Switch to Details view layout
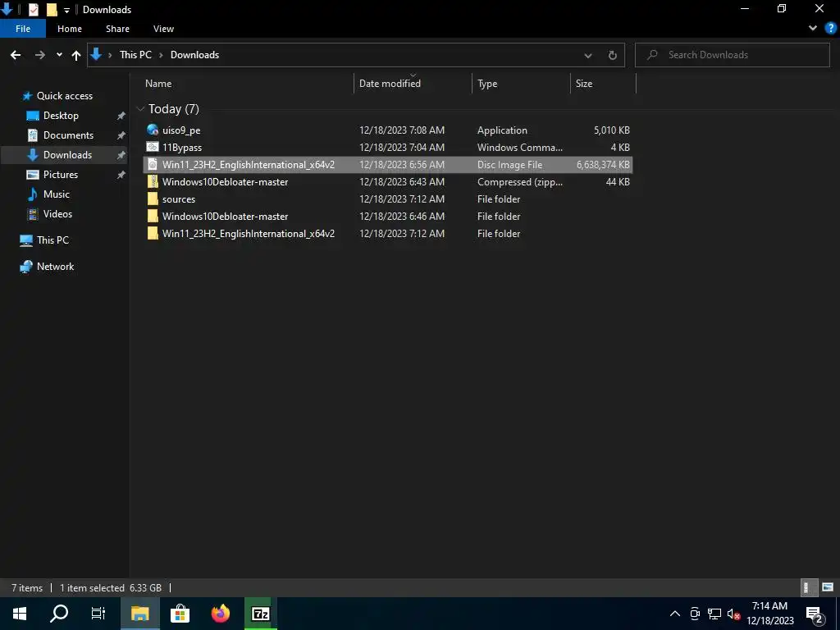The height and width of the screenshot is (630, 840). [x=807, y=587]
